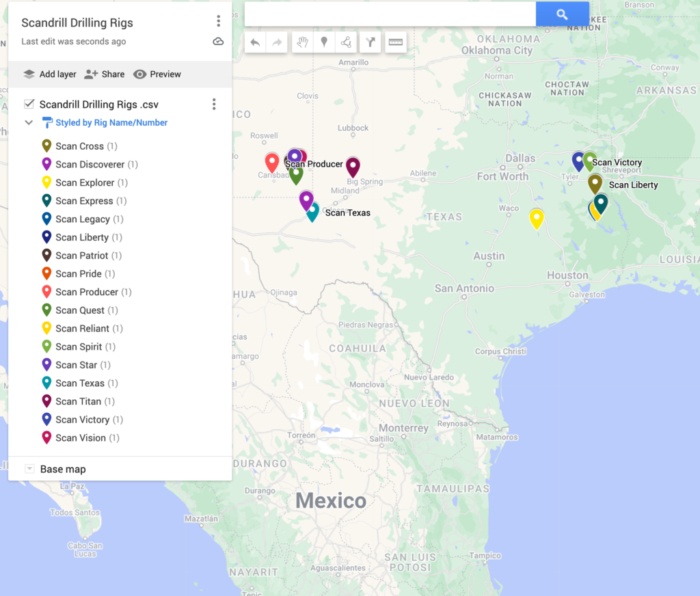Viewport: 700px width, 596px height.
Task: Click the cloud saved status icon
Action: tap(218, 42)
